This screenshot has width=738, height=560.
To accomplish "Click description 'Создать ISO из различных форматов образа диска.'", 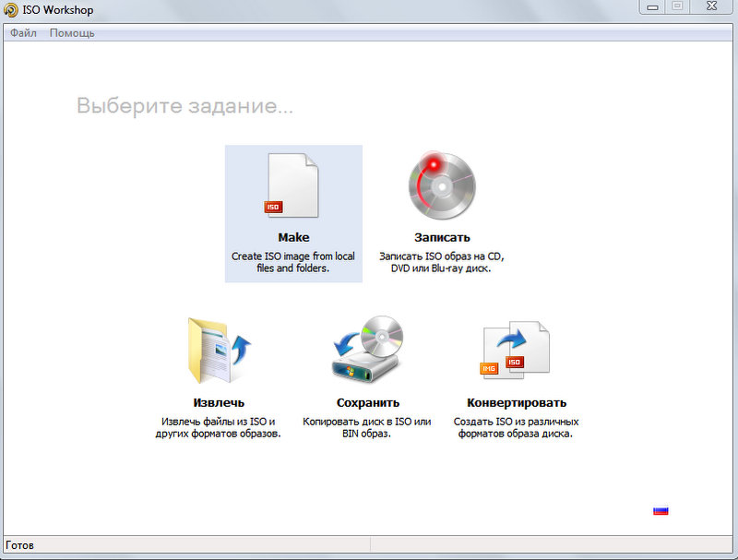I will click(x=516, y=427).
